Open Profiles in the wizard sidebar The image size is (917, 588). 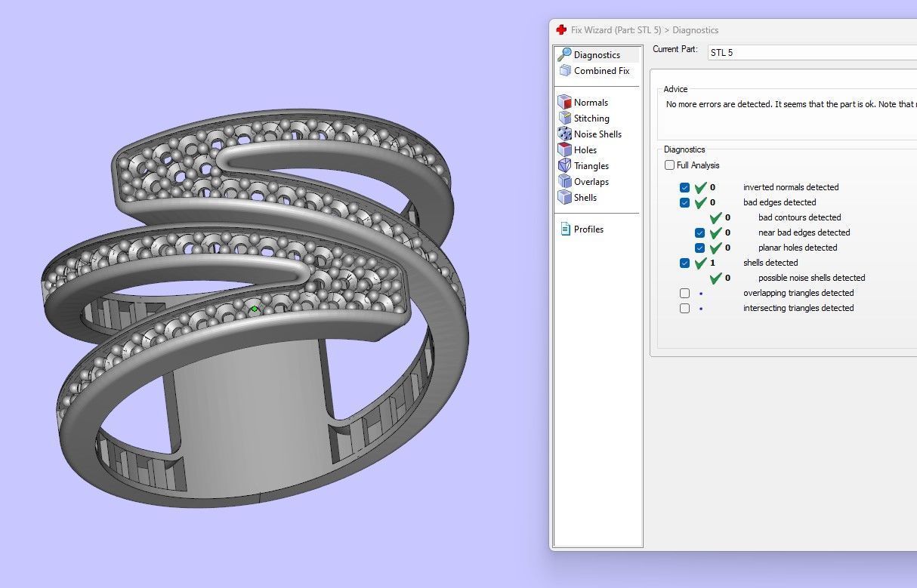pyautogui.click(x=588, y=229)
